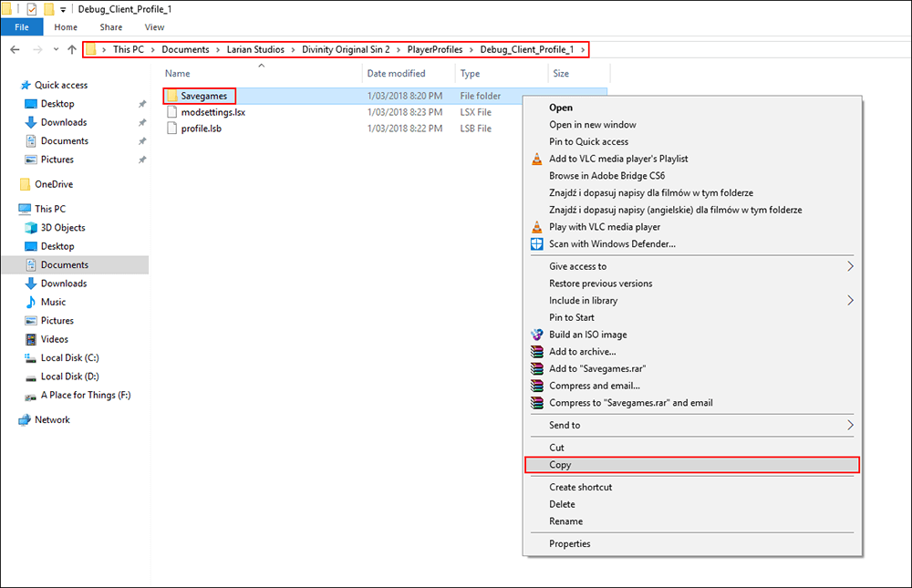Screen dimensions: 912x588
Task: Expand breadcrumb arrow after Debug_Client_Profile_1
Action: click(583, 49)
